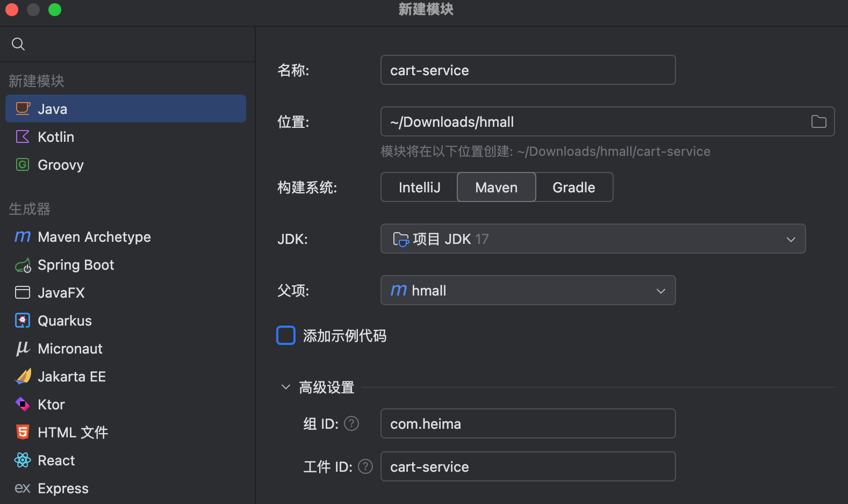Select React generator
The width and height of the screenshot is (848, 504).
tap(126, 460)
